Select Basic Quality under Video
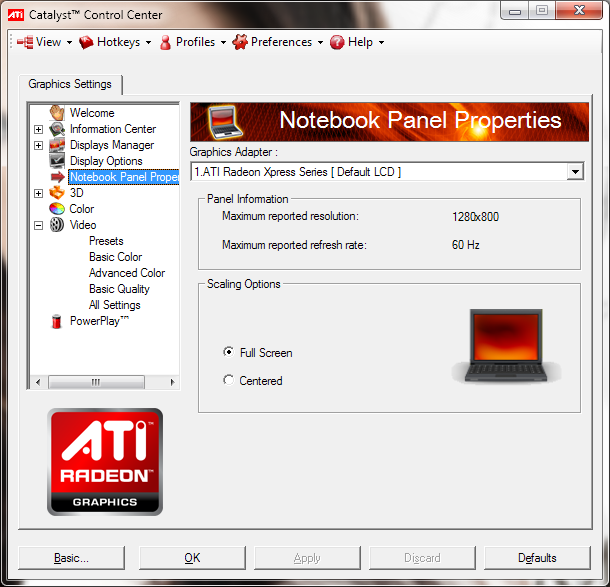Viewport: 610px width, 587px height. (119, 289)
